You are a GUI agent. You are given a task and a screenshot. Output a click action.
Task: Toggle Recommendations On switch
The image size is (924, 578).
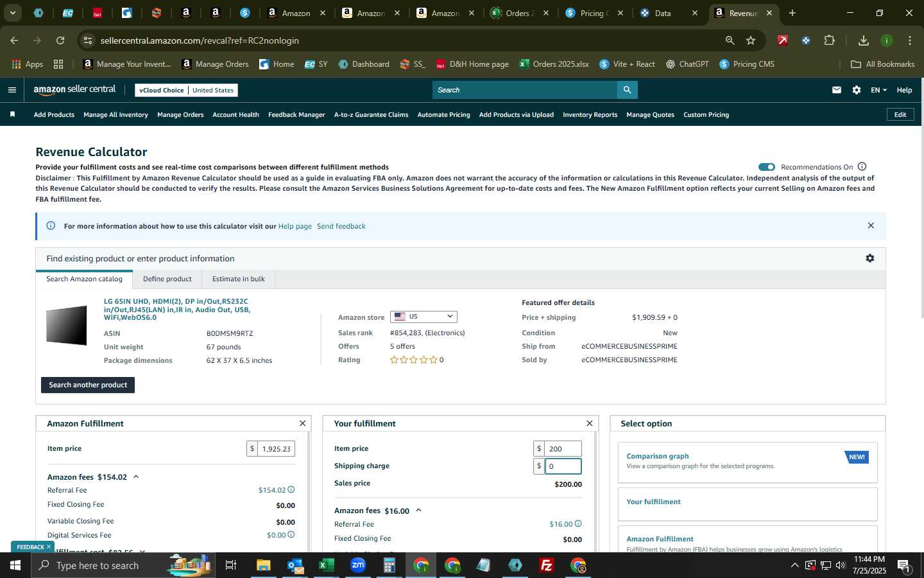(x=766, y=166)
